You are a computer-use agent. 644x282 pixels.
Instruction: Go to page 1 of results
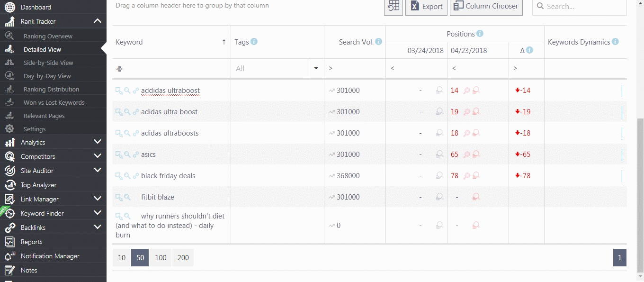619,258
